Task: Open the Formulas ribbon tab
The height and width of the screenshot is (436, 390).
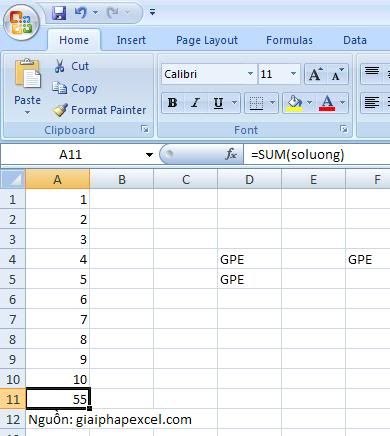Action: pos(289,40)
